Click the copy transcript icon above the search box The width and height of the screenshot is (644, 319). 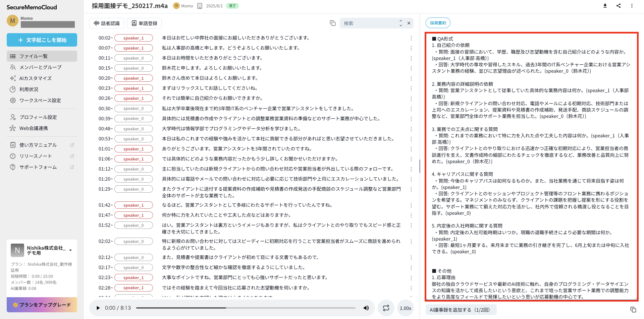332,23
